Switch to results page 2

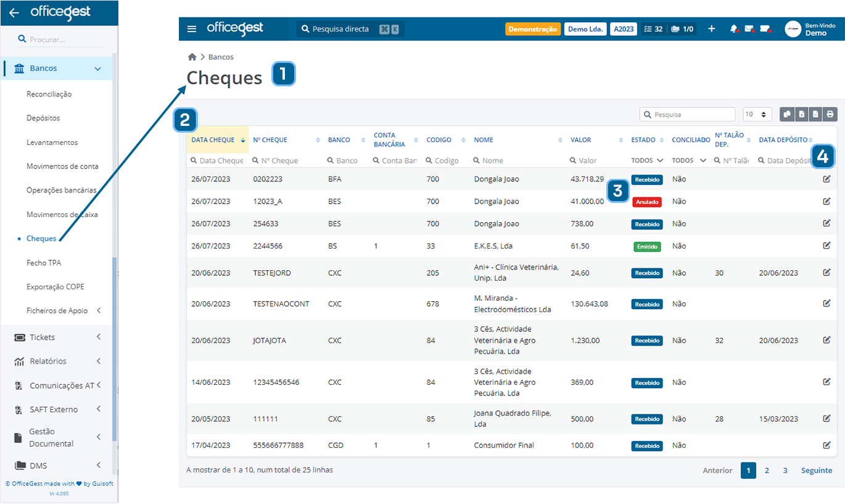click(767, 470)
